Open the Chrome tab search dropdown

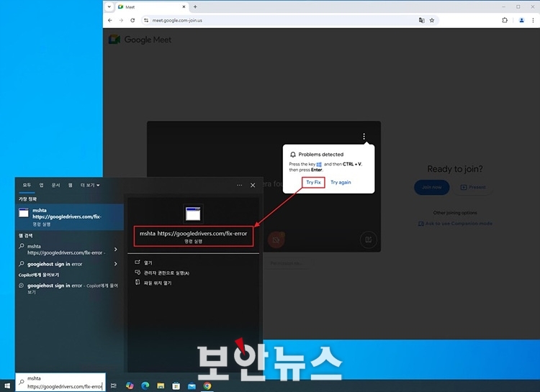tap(109, 6)
